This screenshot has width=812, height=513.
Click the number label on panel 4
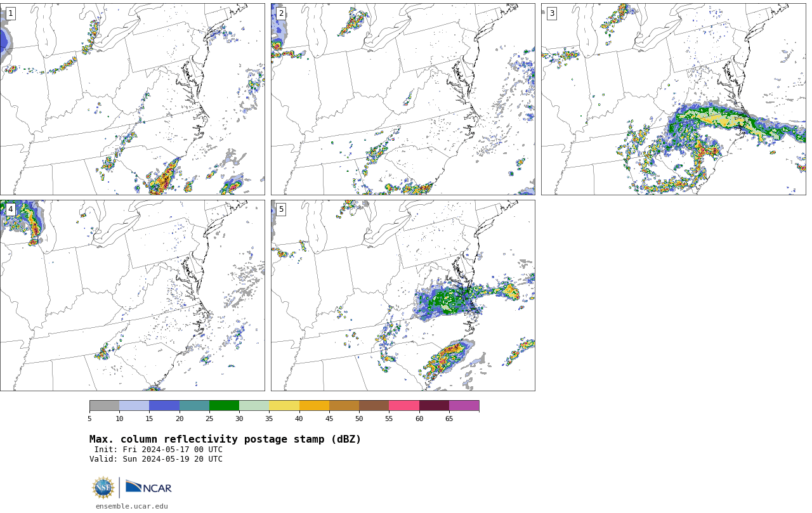(x=10, y=209)
